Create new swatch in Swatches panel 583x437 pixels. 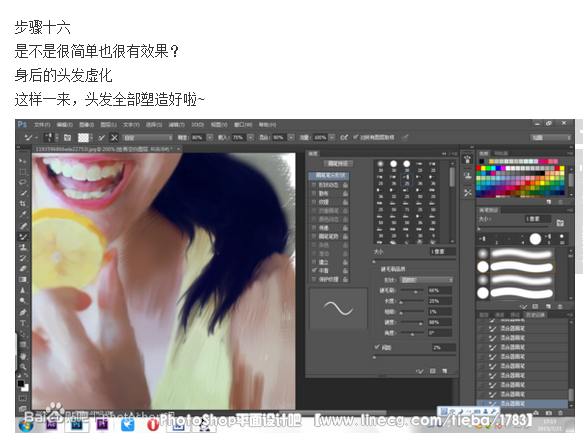click(549, 202)
